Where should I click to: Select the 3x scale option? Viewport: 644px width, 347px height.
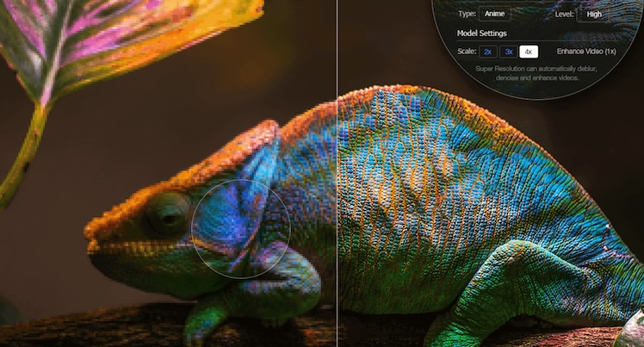(x=509, y=52)
